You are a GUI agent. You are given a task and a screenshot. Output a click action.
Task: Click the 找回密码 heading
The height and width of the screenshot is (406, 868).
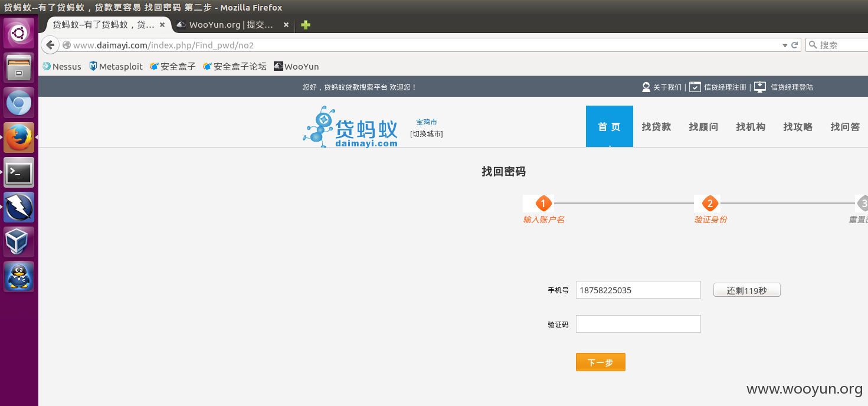click(x=503, y=172)
